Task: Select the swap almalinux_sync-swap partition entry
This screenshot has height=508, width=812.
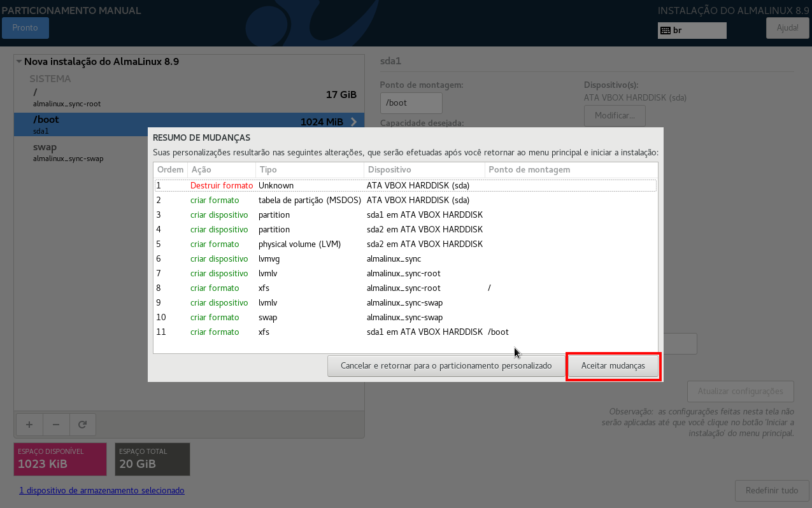Action: 189,152
